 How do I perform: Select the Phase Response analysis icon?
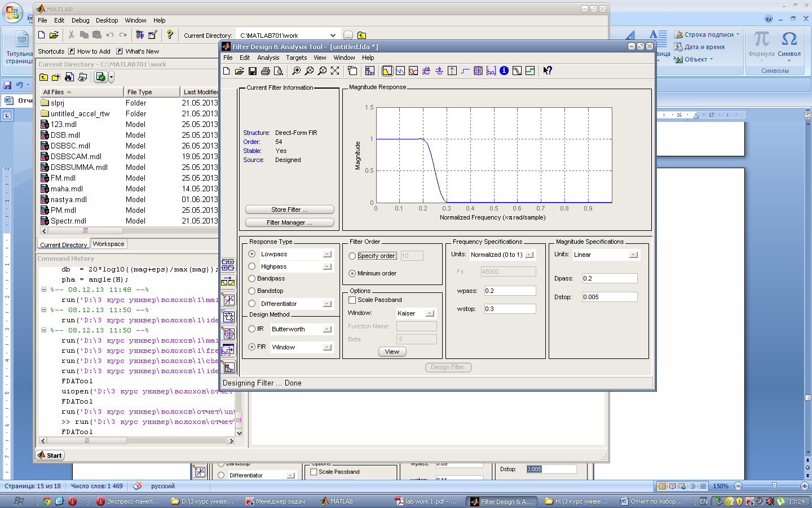coord(400,71)
